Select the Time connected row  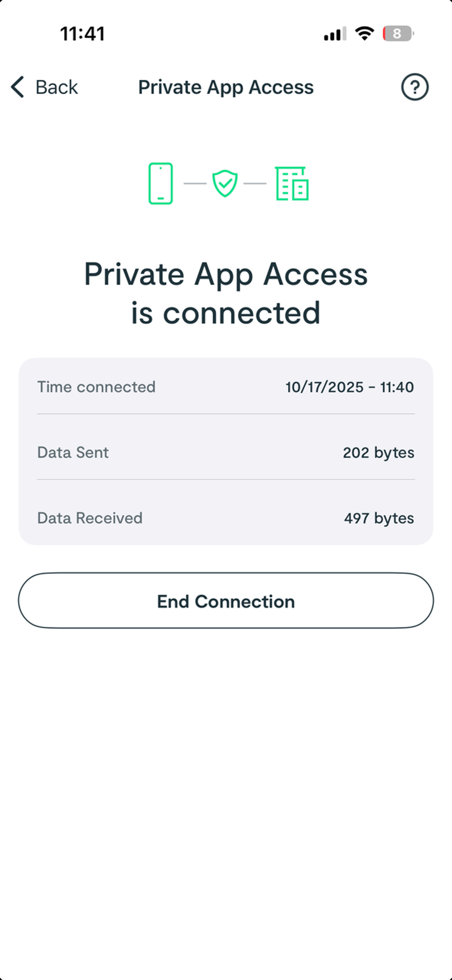click(x=226, y=387)
